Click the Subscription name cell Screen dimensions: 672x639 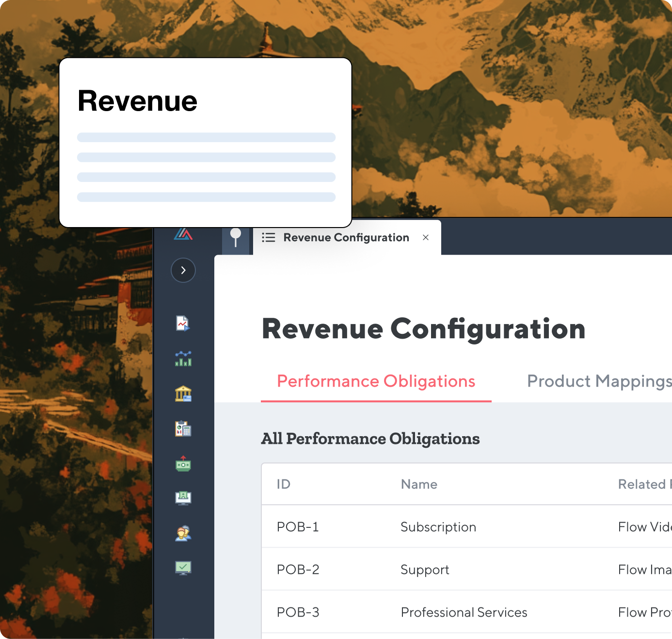(438, 527)
